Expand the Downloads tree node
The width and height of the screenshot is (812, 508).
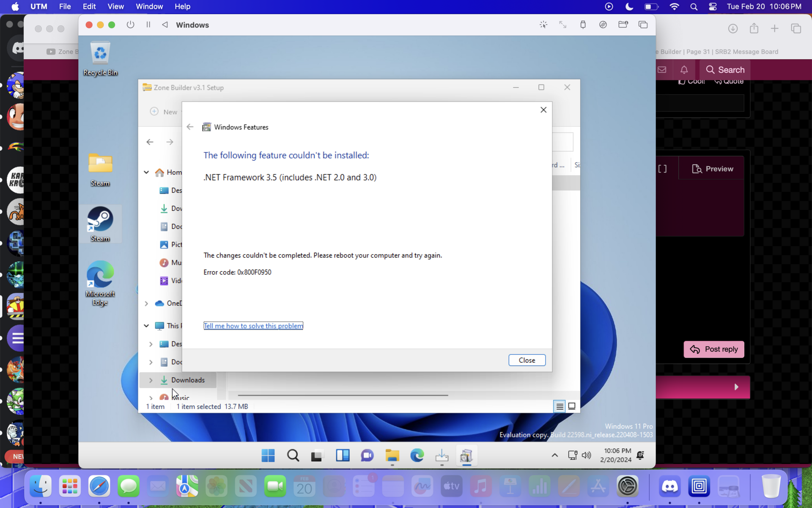tap(151, 380)
